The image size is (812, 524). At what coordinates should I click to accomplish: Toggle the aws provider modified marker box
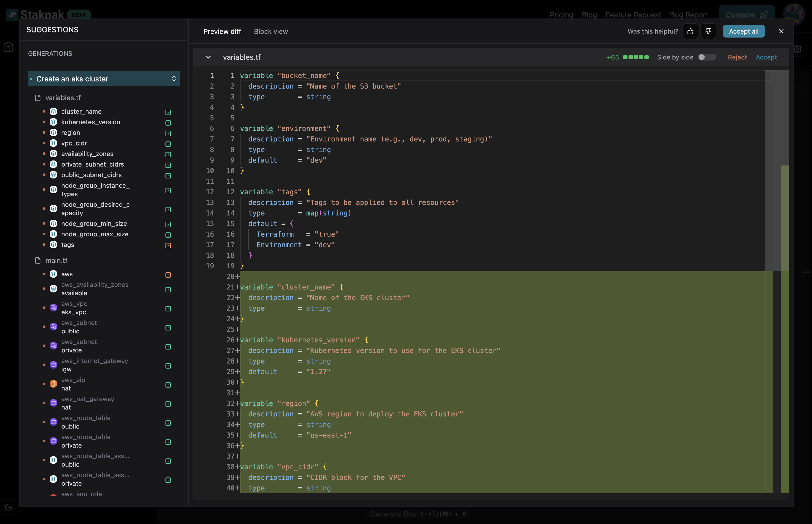coord(168,275)
